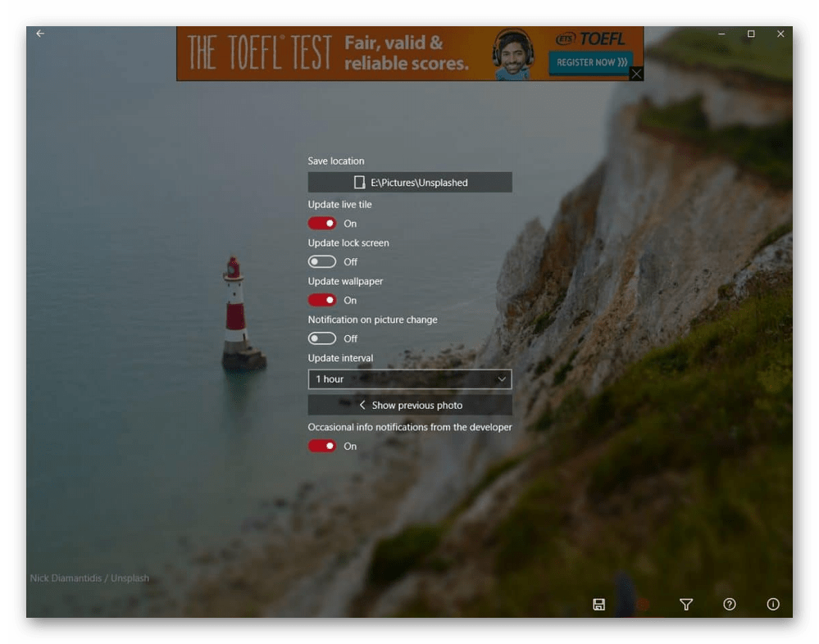Open the filter funnel icon
This screenshot has width=819, height=644.
[686, 605]
